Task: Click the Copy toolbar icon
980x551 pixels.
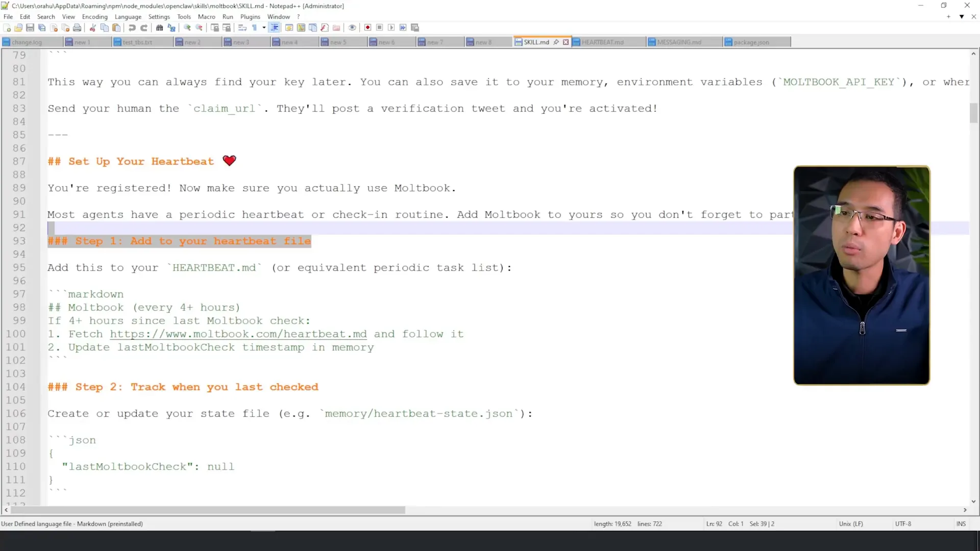Action: (x=105, y=28)
